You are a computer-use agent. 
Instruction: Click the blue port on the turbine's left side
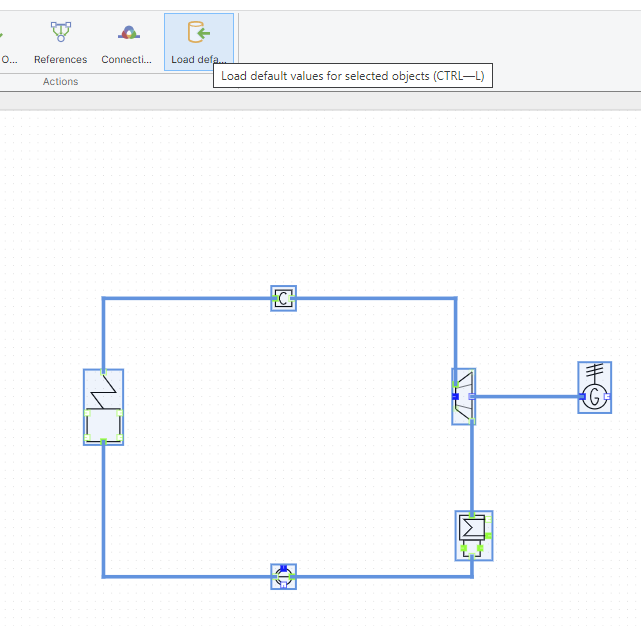point(455,397)
